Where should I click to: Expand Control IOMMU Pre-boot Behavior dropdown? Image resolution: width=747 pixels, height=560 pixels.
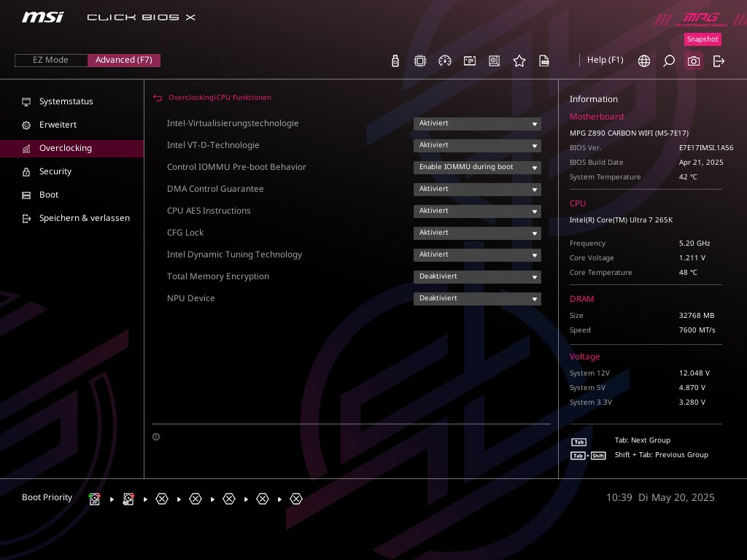(x=477, y=168)
